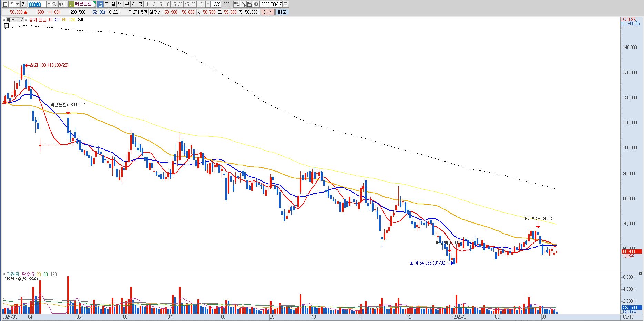Click the 매도 sell button

pos(282,12)
